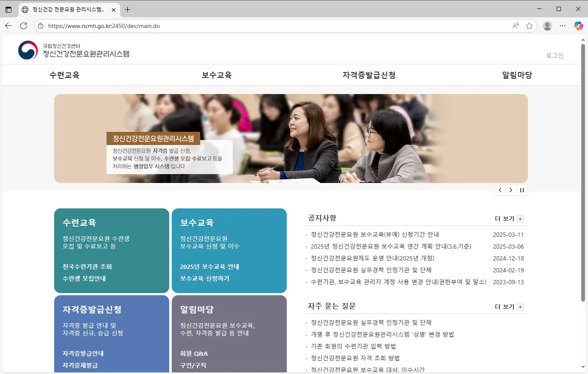Show the previous banner slide

click(500, 190)
